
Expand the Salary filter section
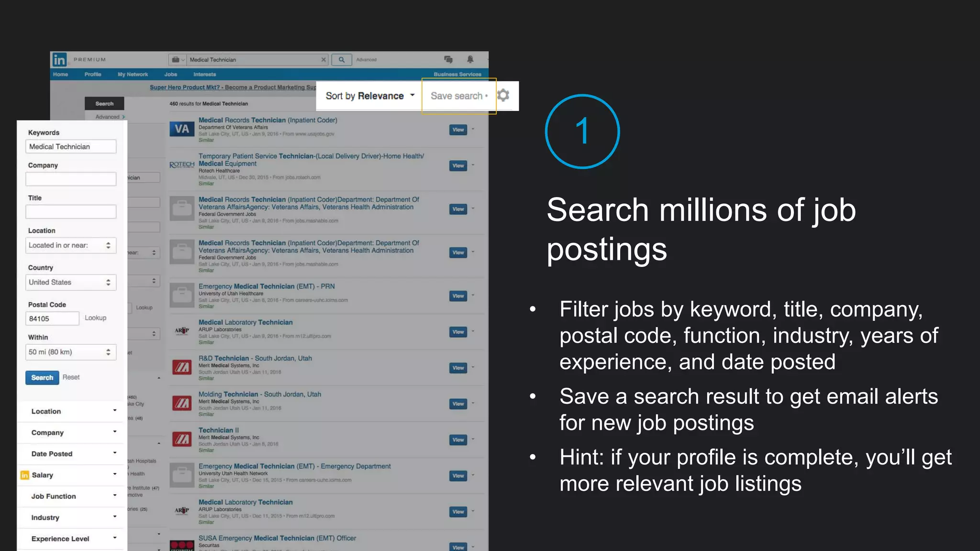[71, 475]
